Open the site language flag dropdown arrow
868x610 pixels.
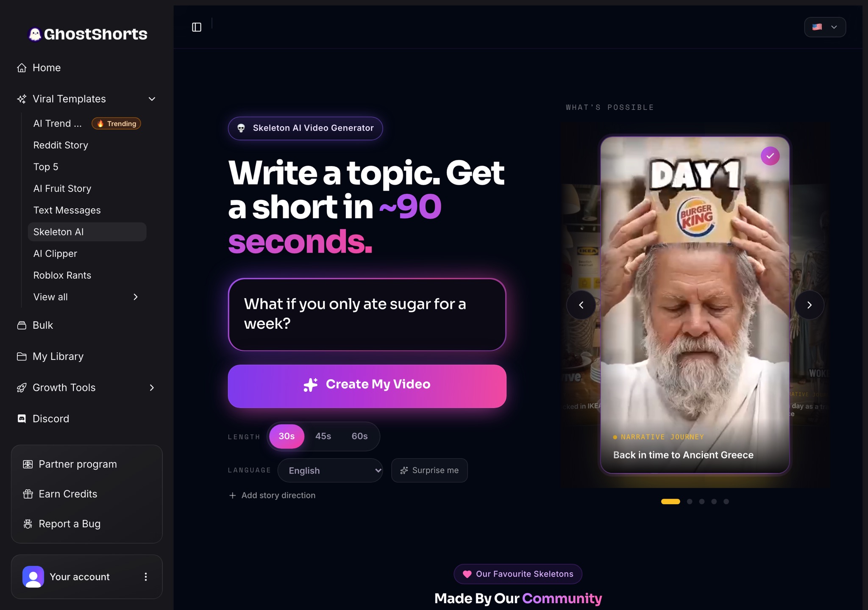pyautogui.click(x=834, y=27)
